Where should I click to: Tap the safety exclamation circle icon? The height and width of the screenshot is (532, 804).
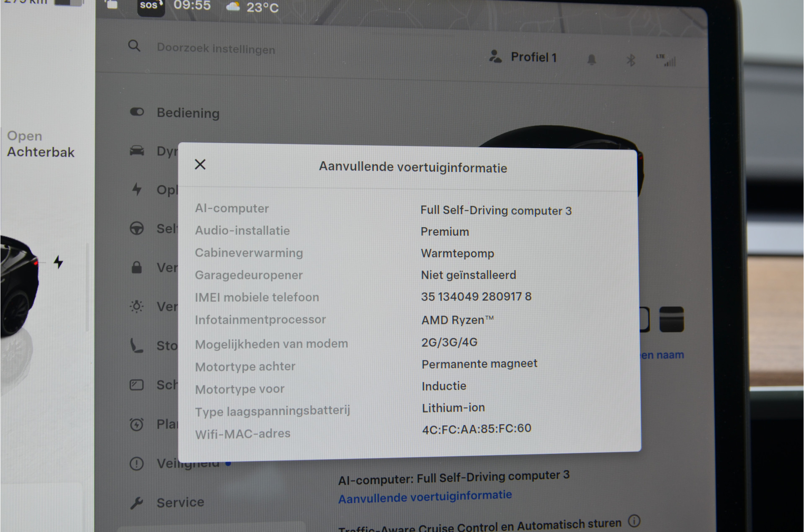click(137, 463)
